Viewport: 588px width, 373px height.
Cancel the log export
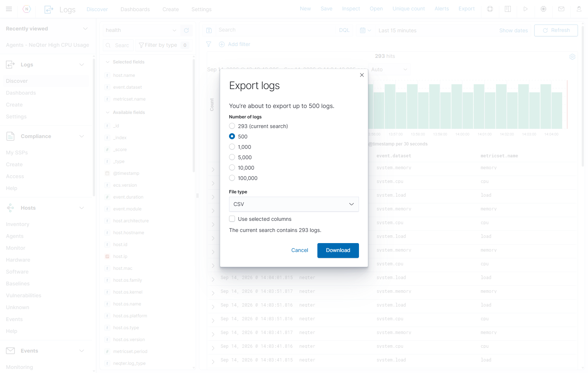tap(300, 251)
